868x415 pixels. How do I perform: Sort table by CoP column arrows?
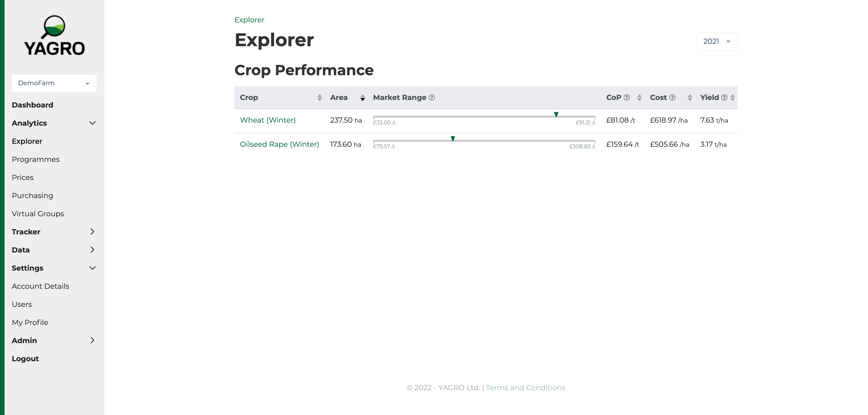tap(639, 98)
